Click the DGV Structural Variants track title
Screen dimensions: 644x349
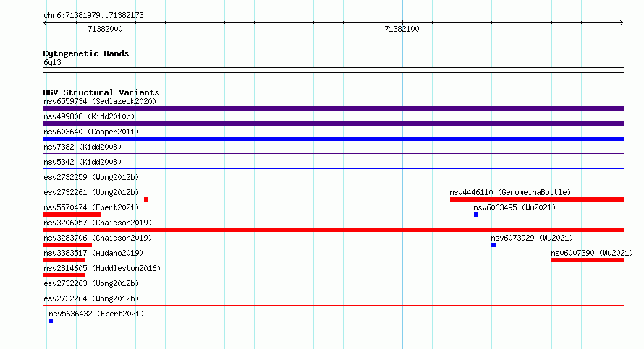[x=101, y=92]
